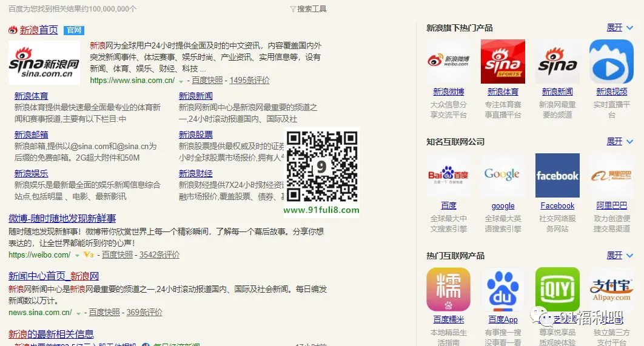This screenshot has width=644, height=346.
Task: Click the sina.com.cn logo thumbnail
Action: tap(44, 63)
